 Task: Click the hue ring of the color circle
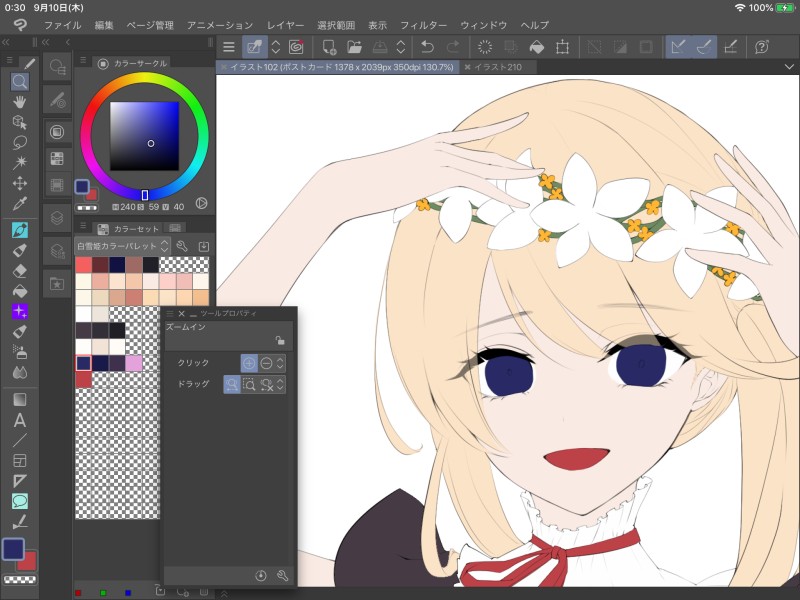144,78
